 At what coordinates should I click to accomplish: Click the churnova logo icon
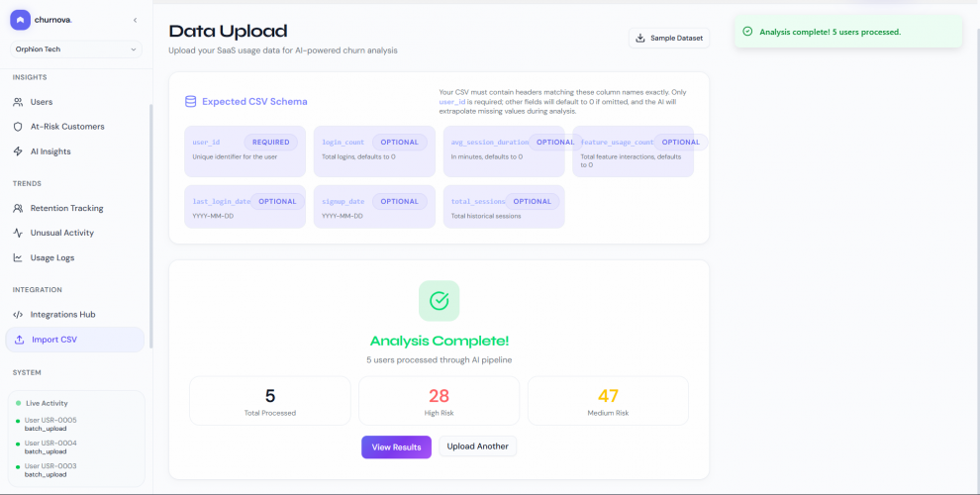coord(20,20)
